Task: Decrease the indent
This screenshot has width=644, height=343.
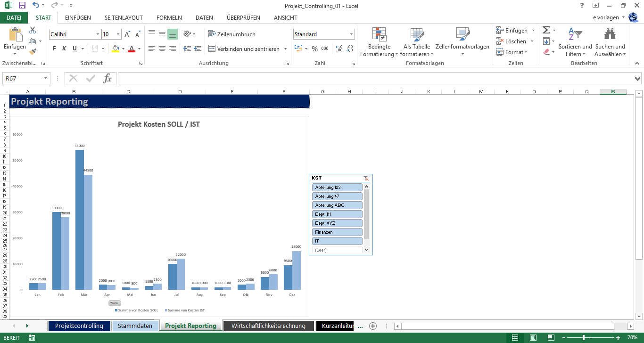Action: [x=187, y=49]
